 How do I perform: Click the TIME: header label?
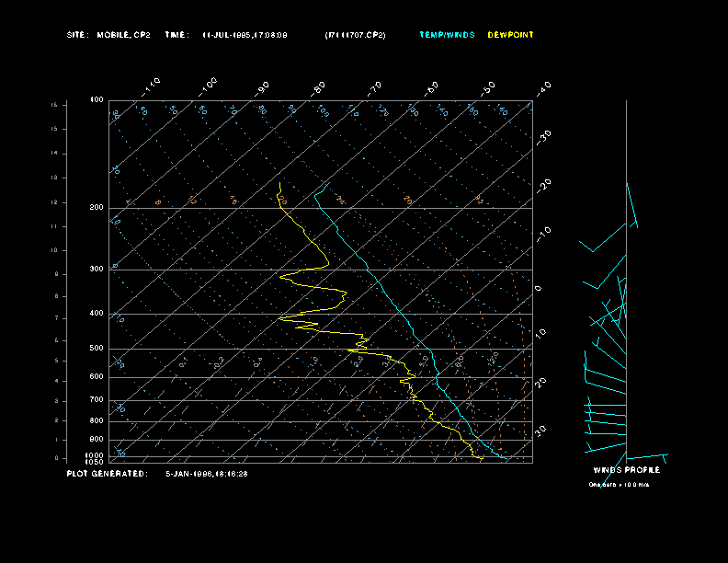(176, 35)
